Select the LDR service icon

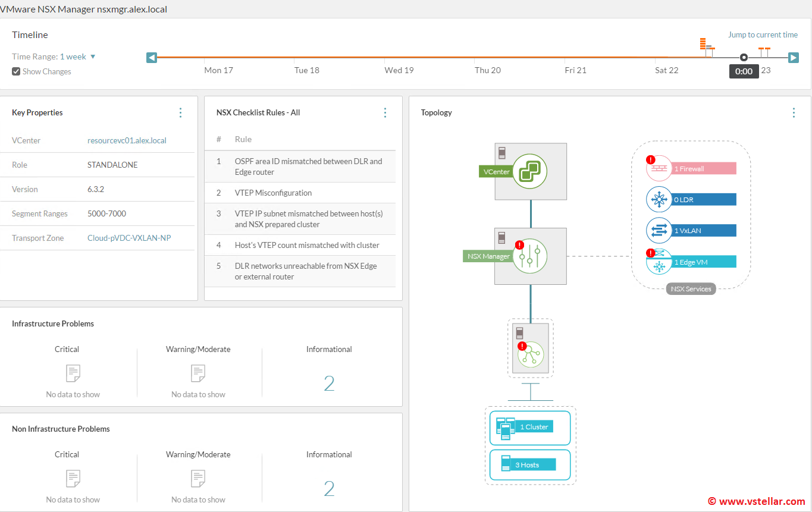click(659, 200)
